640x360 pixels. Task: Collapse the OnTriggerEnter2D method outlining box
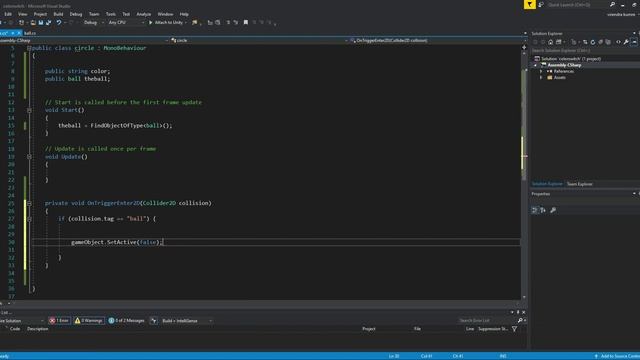(29, 203)
